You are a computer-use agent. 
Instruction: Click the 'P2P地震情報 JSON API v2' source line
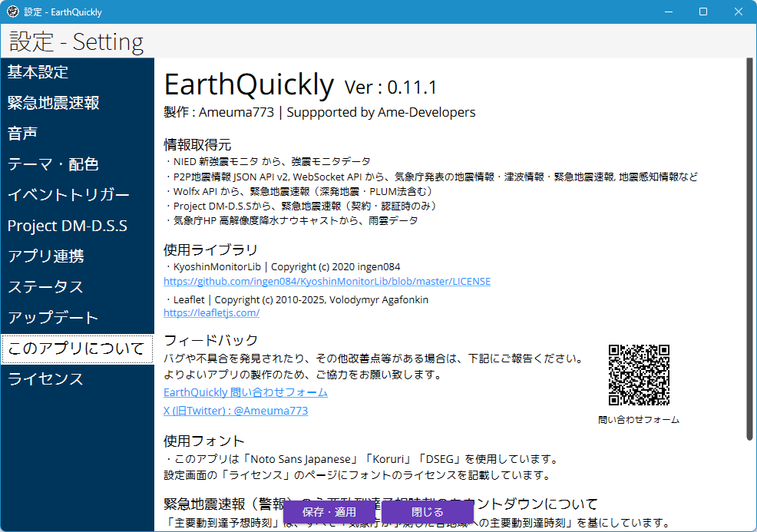click(431, 177)
